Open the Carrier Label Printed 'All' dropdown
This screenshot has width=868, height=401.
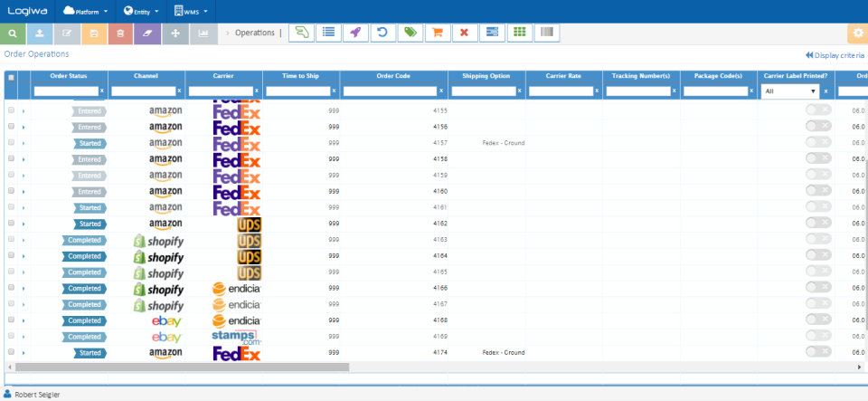point(790,91)
